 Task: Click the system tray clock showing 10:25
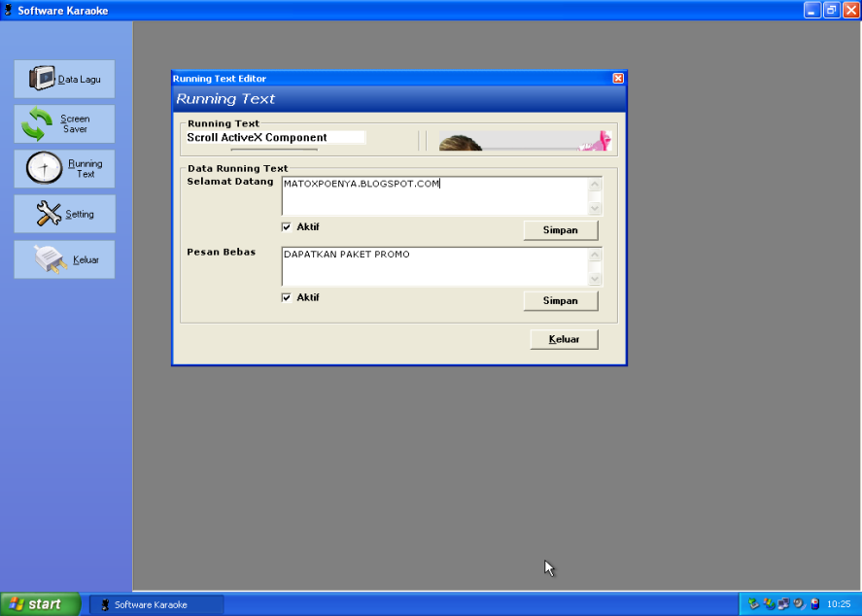pyautogui.click(x=839, y=604)
